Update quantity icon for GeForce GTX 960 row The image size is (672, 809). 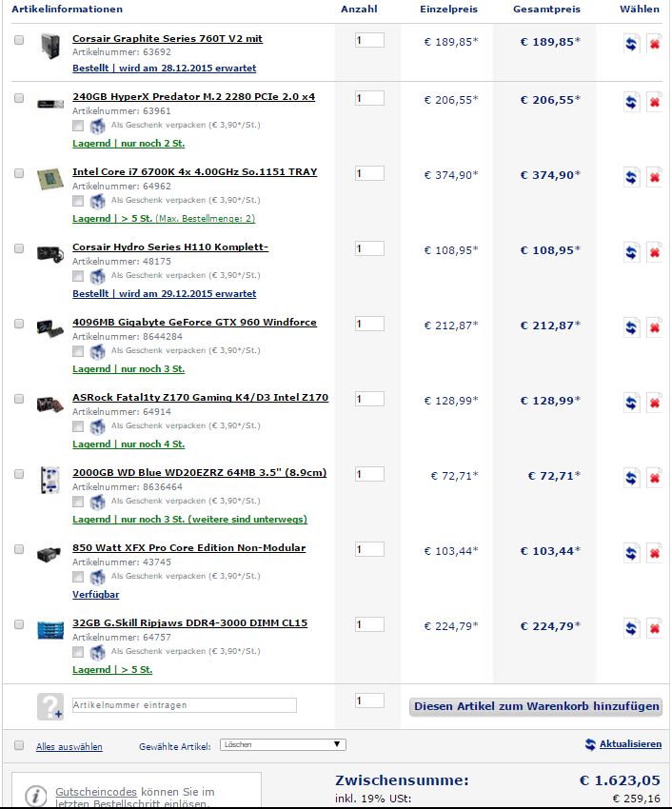631,327
